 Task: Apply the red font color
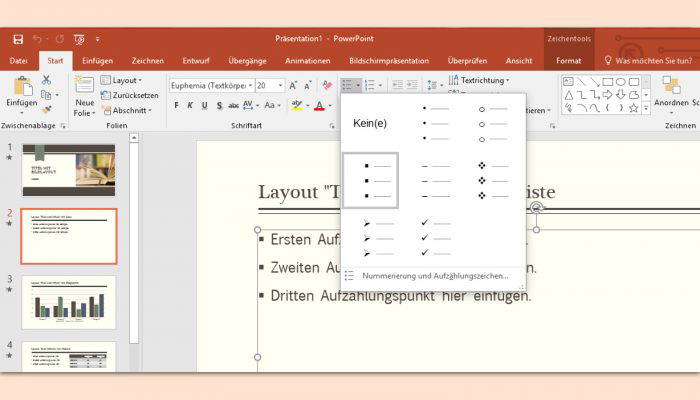pyautogui.click(x=319, y=106)
